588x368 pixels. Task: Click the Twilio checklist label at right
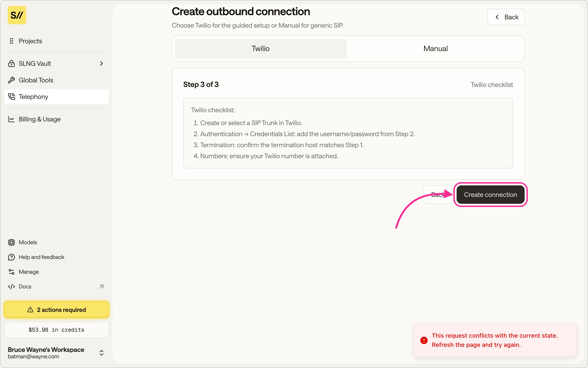[x=492, y=85]
